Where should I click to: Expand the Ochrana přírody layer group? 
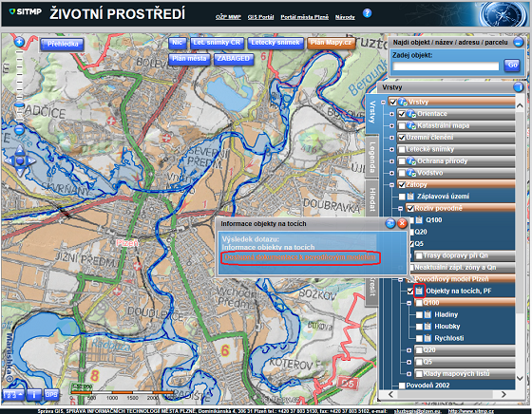click(x=391, y=161)
